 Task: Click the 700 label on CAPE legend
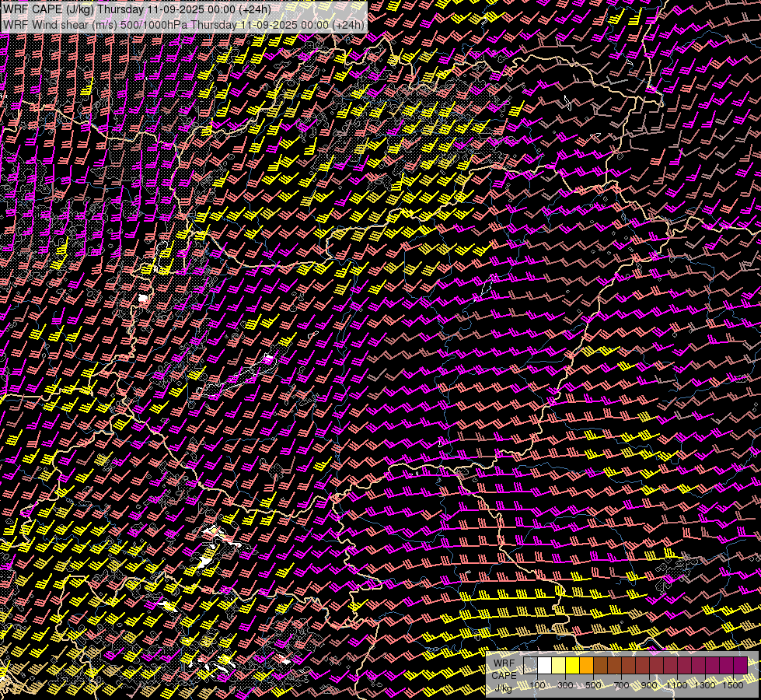(x=621, y=685)
